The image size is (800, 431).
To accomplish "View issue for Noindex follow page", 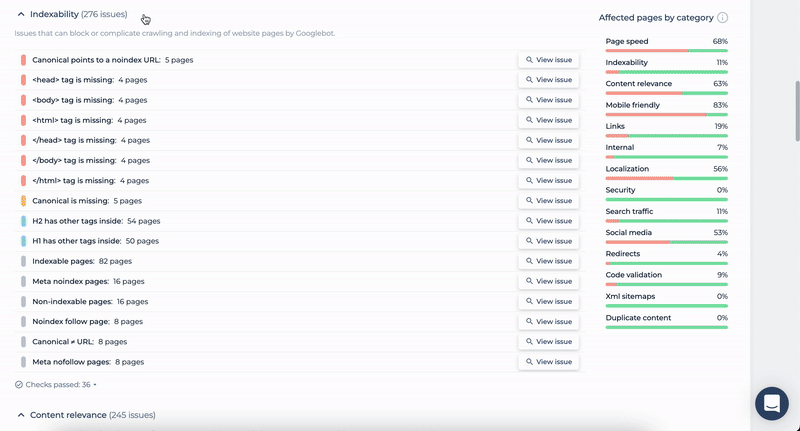I will click(548, 322).
